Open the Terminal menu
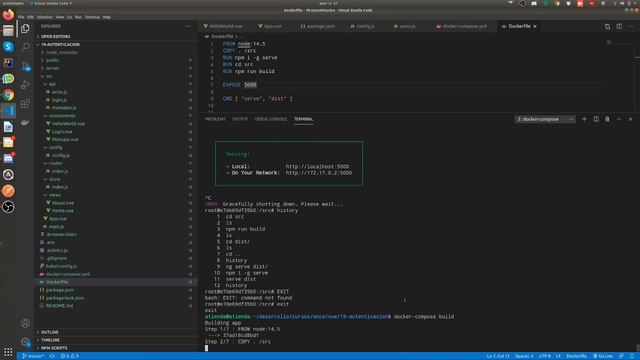This screenshot has height=360, width=640. click(x=92, y=17)
